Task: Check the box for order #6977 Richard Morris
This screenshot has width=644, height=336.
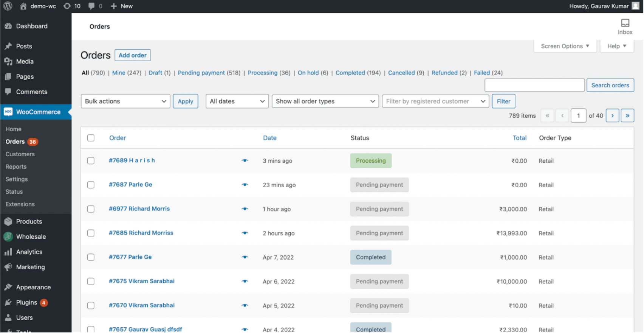Action: 91,209
